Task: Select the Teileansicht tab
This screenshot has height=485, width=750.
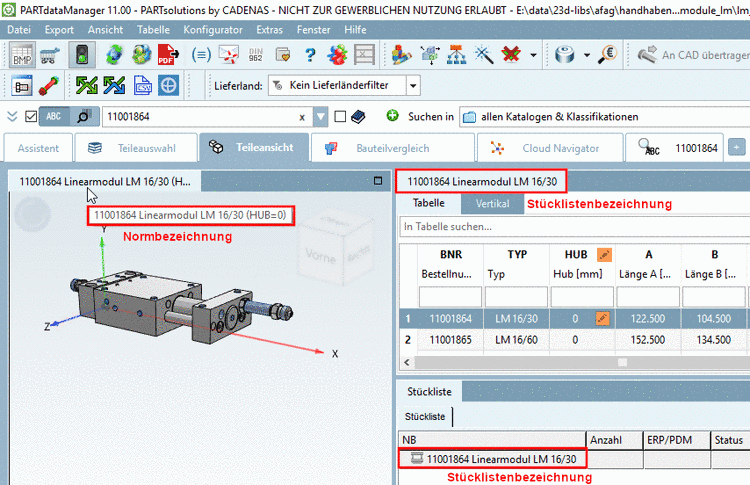Action: (254, 147)
